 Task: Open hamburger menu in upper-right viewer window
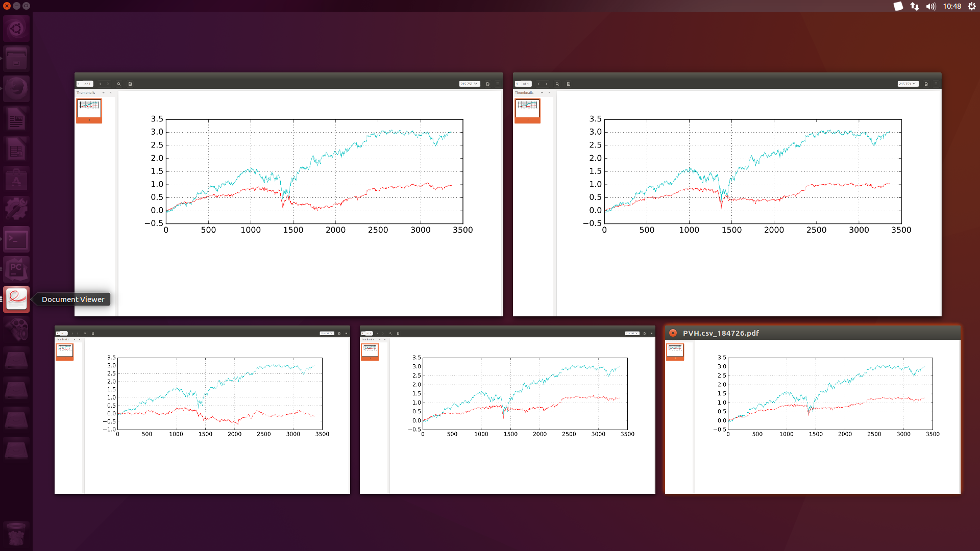click(x=936, y=84)
